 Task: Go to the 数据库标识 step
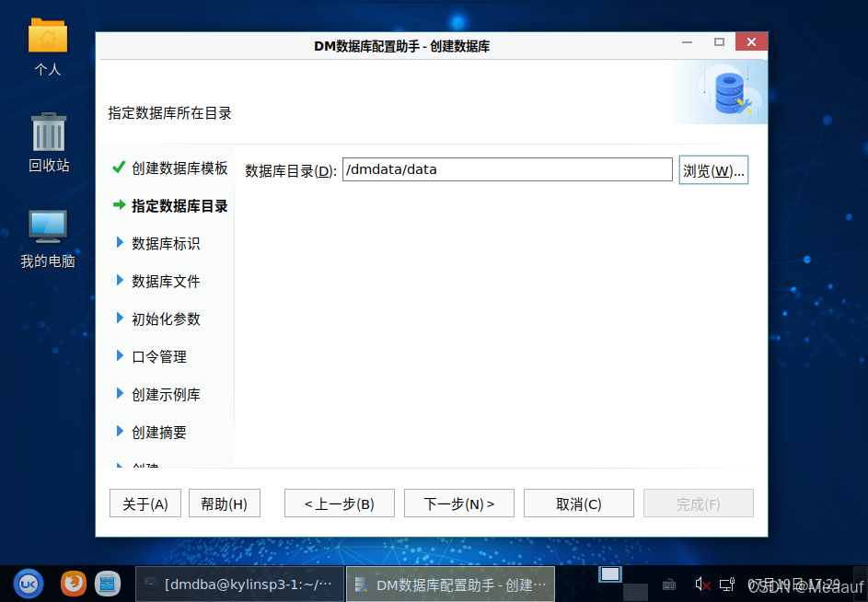[x=166, y=244]
